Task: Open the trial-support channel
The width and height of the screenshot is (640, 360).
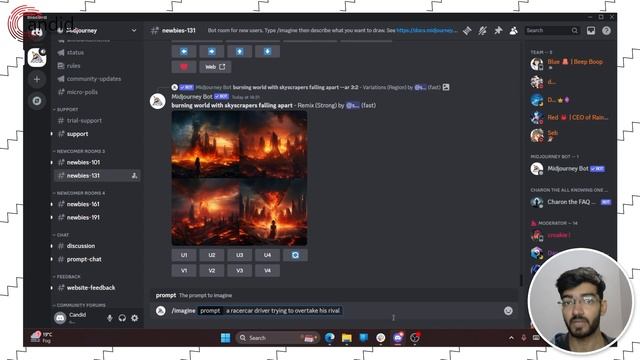Action: pyautogui.click(x=84, y=121)
